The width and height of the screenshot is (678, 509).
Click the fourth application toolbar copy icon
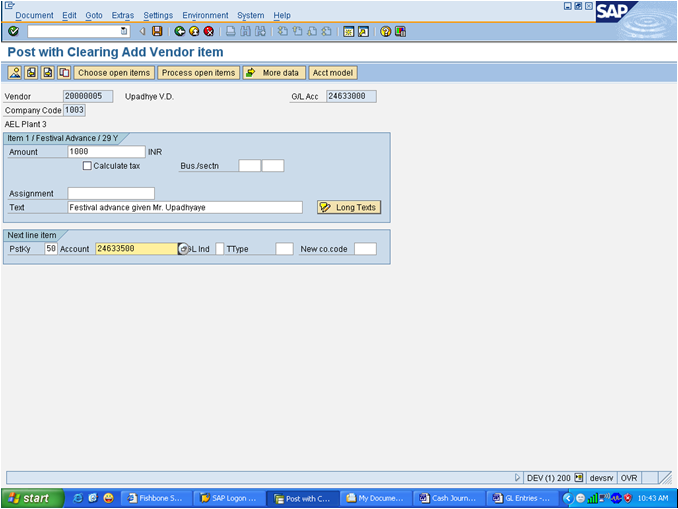[64, 73]
